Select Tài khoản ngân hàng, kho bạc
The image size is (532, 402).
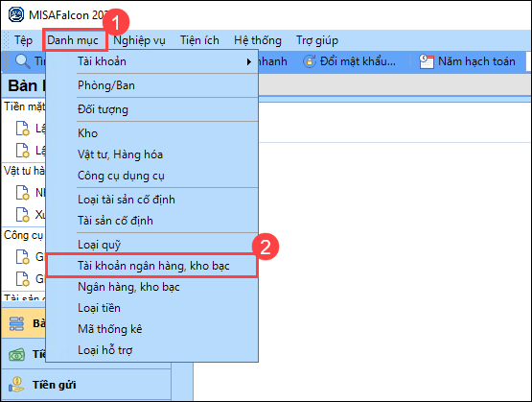151,266
